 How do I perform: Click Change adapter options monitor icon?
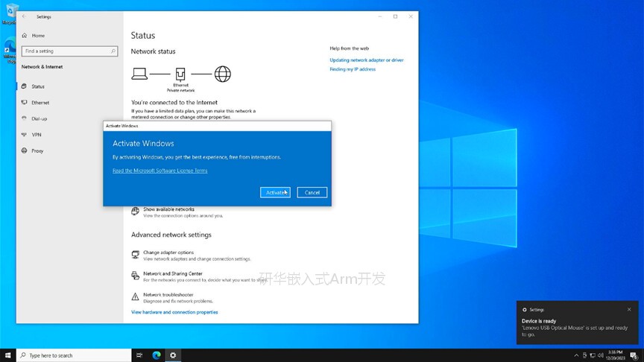coord(135,255)
